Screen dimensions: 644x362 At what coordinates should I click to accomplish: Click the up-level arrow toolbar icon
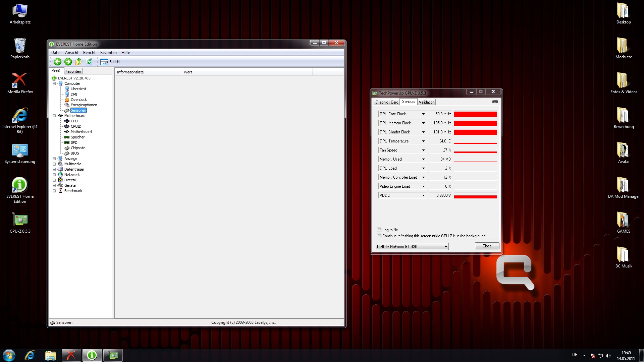78,62
